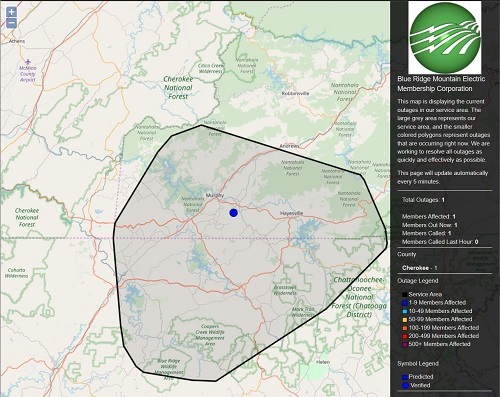Click the Coopers Creek Wildlife Management Area label
The width and height of the screenshot is (500, 397).
[x=210, y=335]
